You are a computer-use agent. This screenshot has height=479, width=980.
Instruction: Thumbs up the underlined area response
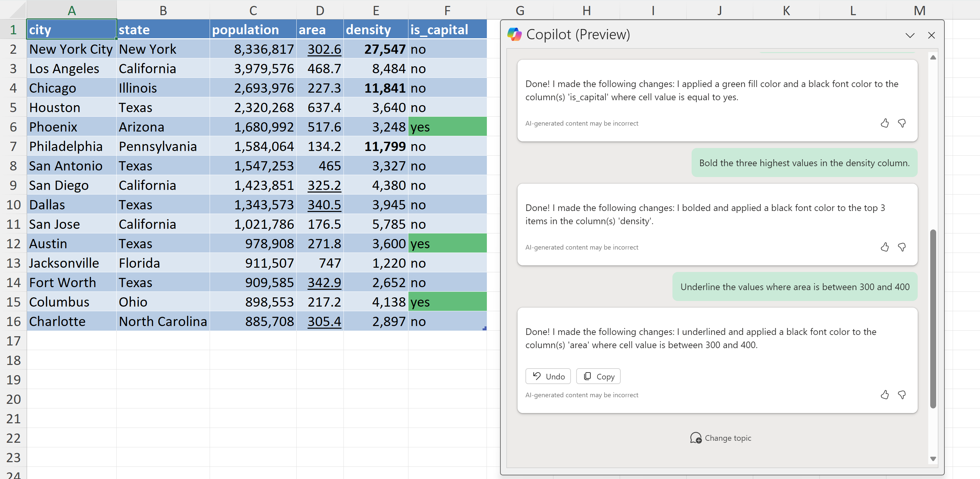pyautogui.click(x=884, y=395)
